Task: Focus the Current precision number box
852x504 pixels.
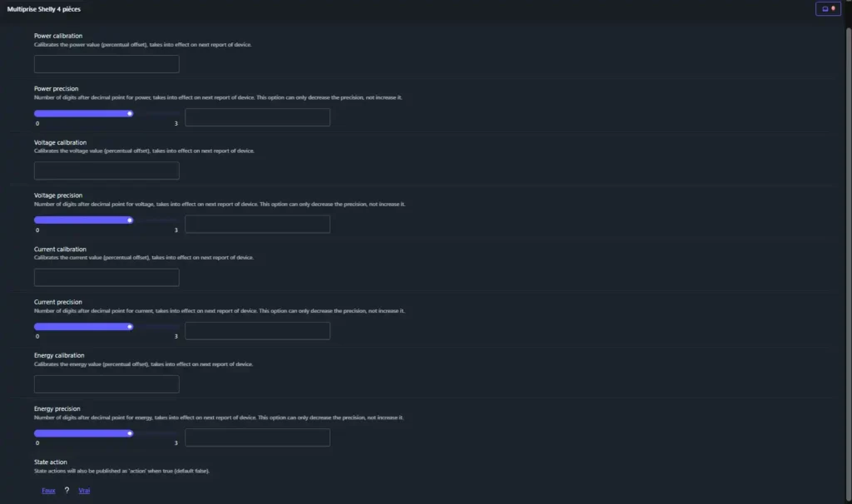Action: point(257,330)
